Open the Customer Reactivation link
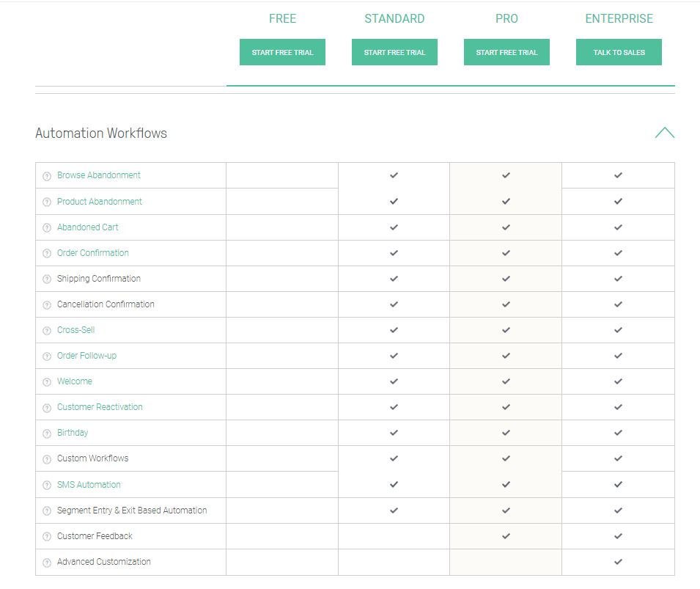The image size is (700, 589). pos(100,407)
